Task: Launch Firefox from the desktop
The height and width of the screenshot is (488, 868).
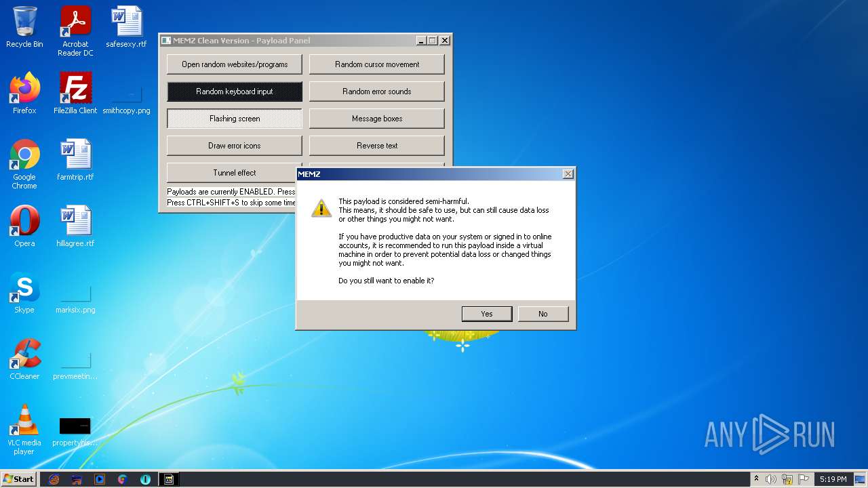Action: pyautogui.click(x=24, y=93)
